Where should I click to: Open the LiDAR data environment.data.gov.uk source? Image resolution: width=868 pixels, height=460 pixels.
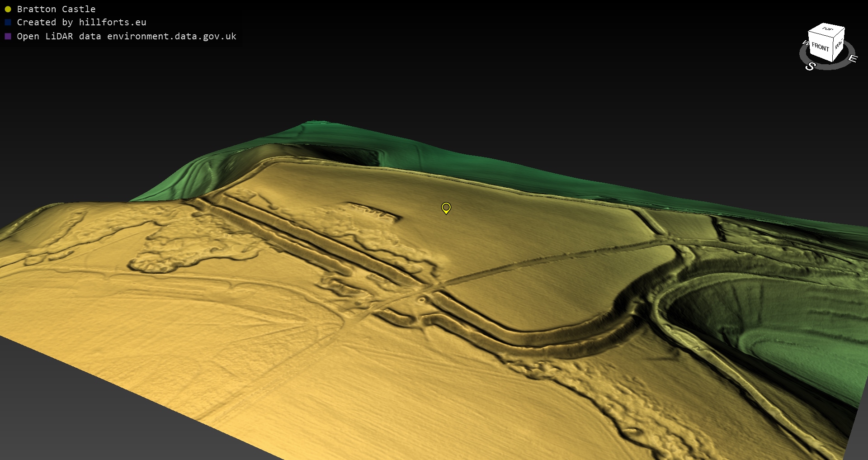click(x=126, y=36)
